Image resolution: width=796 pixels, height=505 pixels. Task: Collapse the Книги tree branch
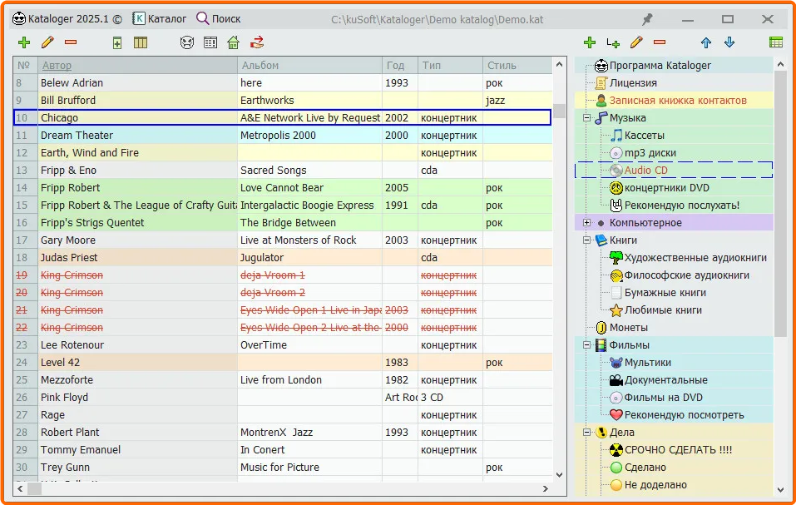(587, 240)
